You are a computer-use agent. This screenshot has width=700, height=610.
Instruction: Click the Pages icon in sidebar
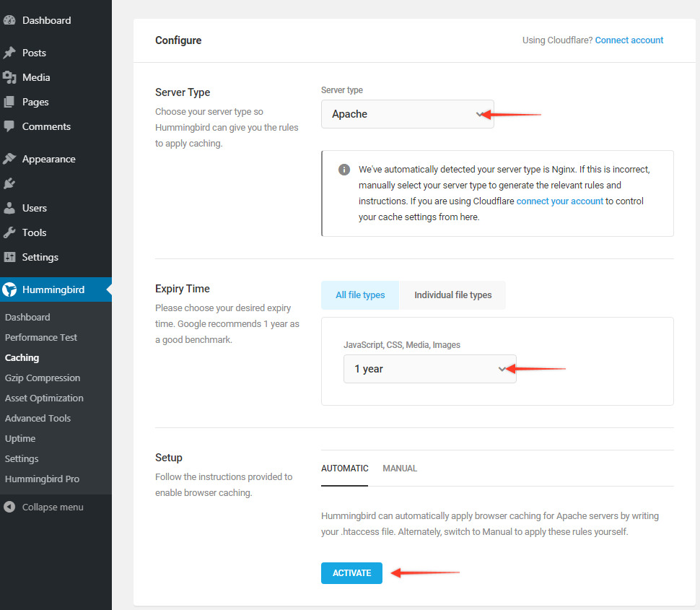pyautogui.click(x=9, y=102)
